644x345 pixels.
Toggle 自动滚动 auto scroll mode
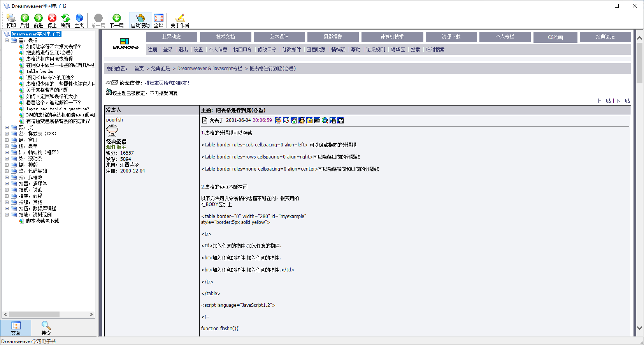tap(140, 20)
